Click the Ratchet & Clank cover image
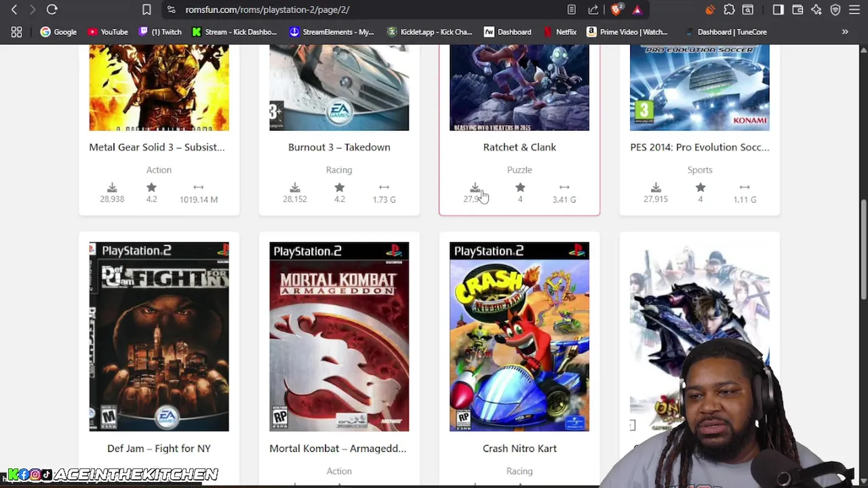Screen dimensions: 868x488 tap(519, 87)
